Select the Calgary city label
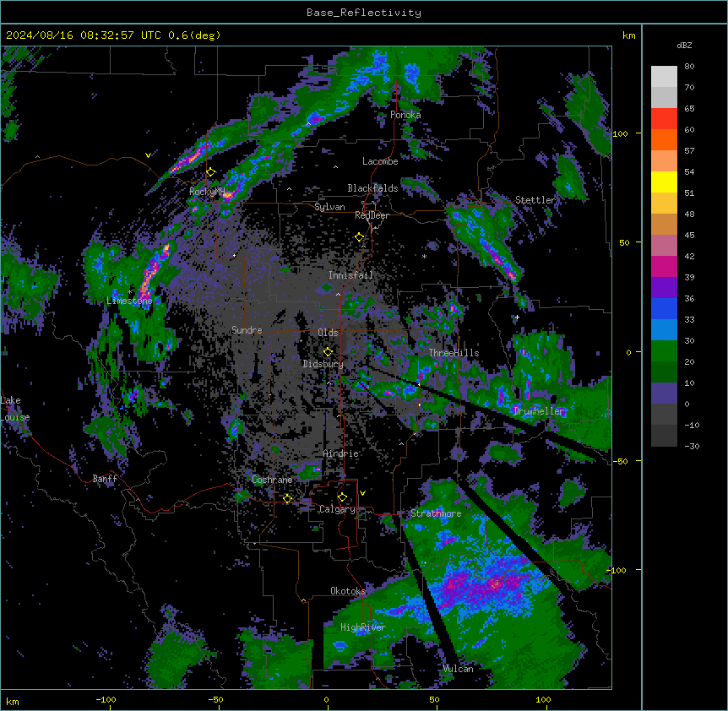 click(337, 509)
